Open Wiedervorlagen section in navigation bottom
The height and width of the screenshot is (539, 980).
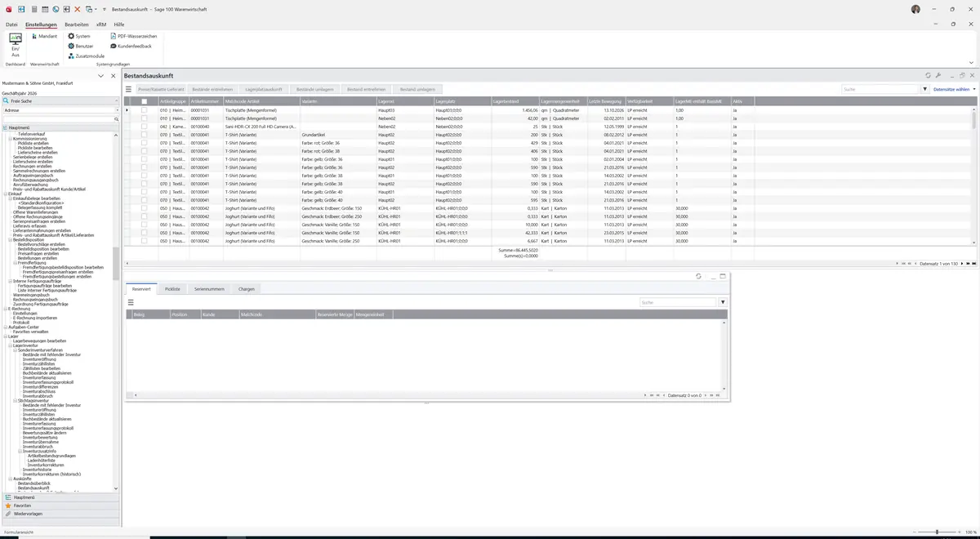click(x=60, y=514)
